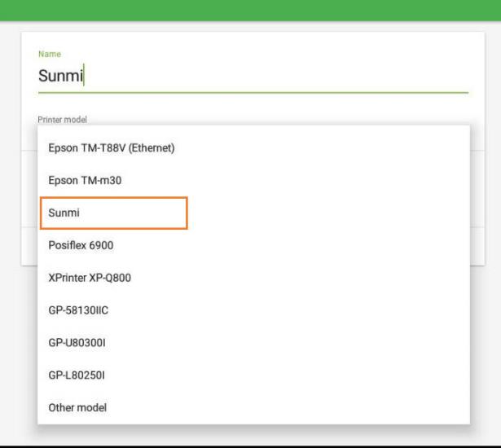Choose GP-58130IIC printer model
The image size is (501, 448).
click(x=253, y=310)
